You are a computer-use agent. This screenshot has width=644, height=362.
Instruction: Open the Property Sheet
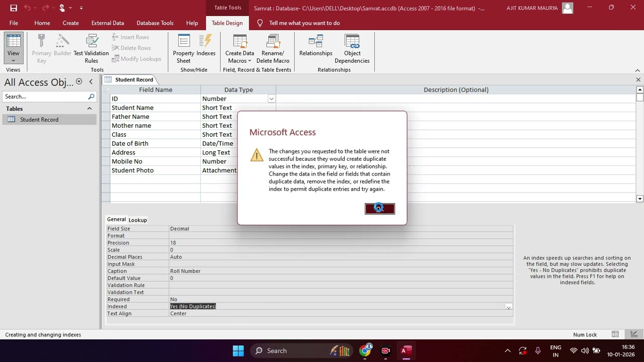(184, 49)
